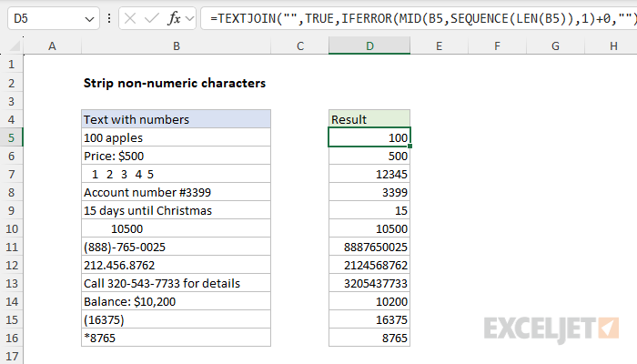This screenshot has width=637, height=364.
Task: Select cell '(888)-765-0025'
Action: pos(176,247)
